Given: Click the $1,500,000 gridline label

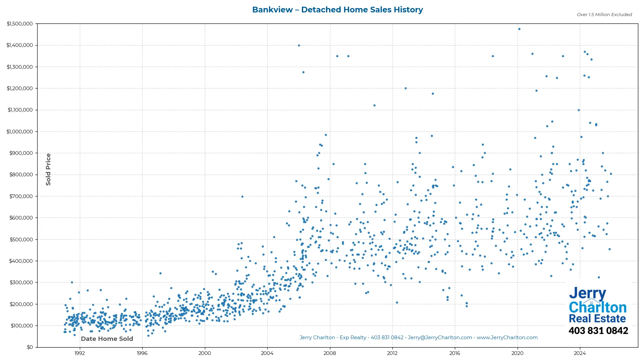Looking at the screenshot, I should (20, 23).
